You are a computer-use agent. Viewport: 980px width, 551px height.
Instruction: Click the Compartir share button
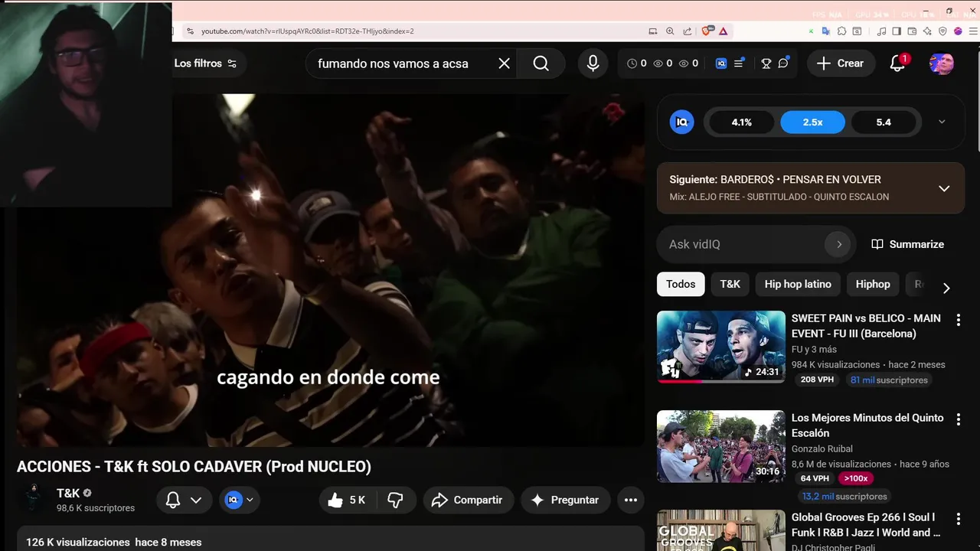(468, 500)
